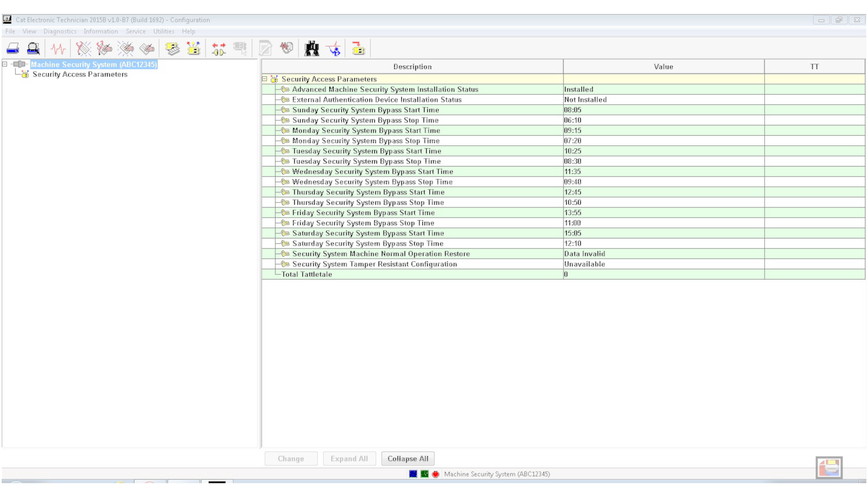Select the Total Tattletale row
The height and width of the screenshot is (496, 868).
563,274
